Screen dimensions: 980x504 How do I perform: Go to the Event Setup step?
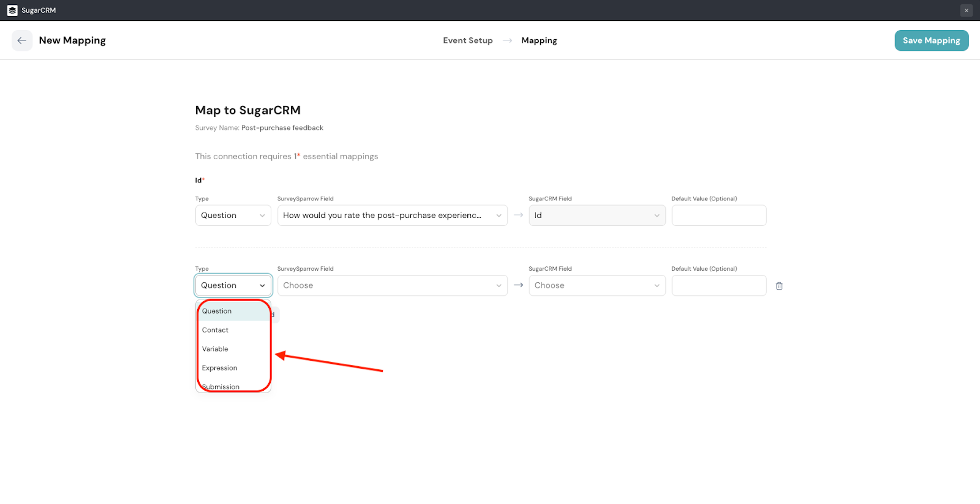pyautogui.click(x=467, y=40)
